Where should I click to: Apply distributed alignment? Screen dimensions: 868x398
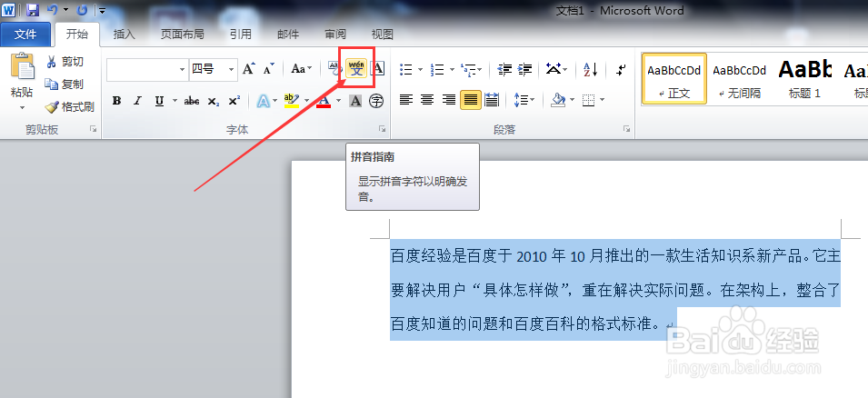click(x=492, y=100)
